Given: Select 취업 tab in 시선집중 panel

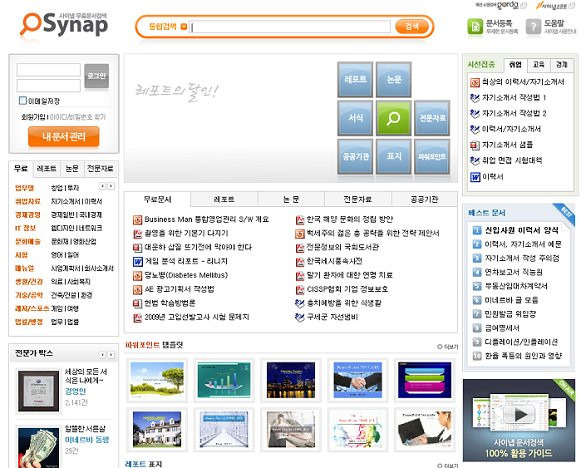Looking at the screenshot, I should coord(515,65).
